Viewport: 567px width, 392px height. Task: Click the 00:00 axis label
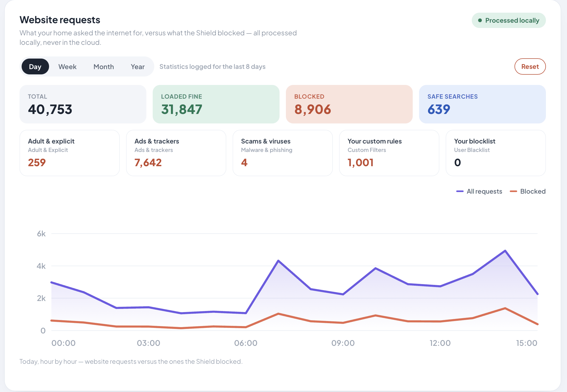(x=64, y=343)
